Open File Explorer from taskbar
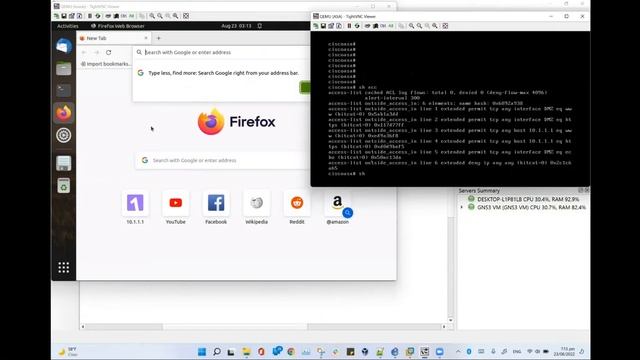Image resolution: width=640 pixels, height=360 pixels. 246,352
